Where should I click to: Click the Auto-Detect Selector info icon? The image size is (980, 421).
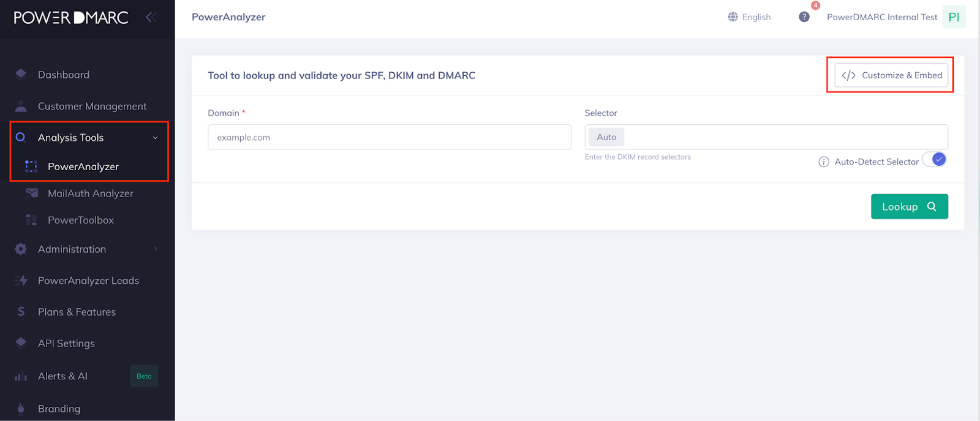point(824,162)
